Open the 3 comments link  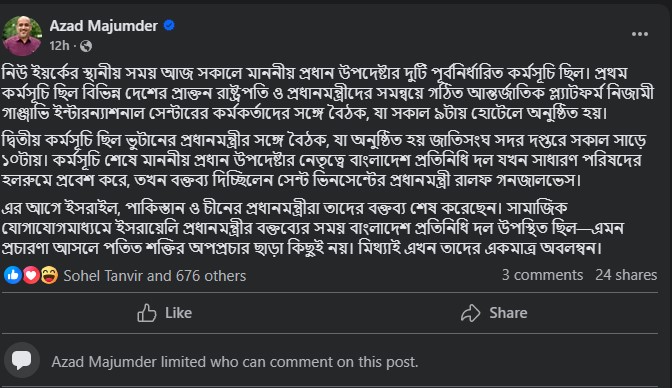pyautogui.click(x=542, y=275)
